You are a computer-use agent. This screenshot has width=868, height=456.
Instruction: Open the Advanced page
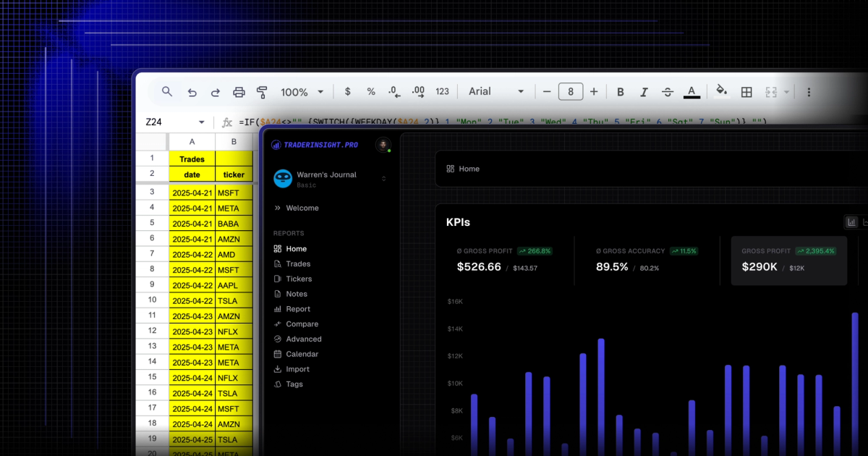(297, 339)
